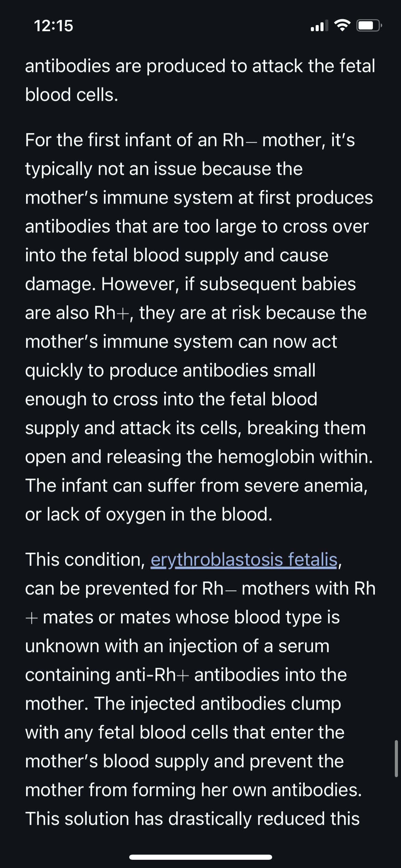
Task: Tap the cellular signal bars icon
Action: click(x=319, y=26)
